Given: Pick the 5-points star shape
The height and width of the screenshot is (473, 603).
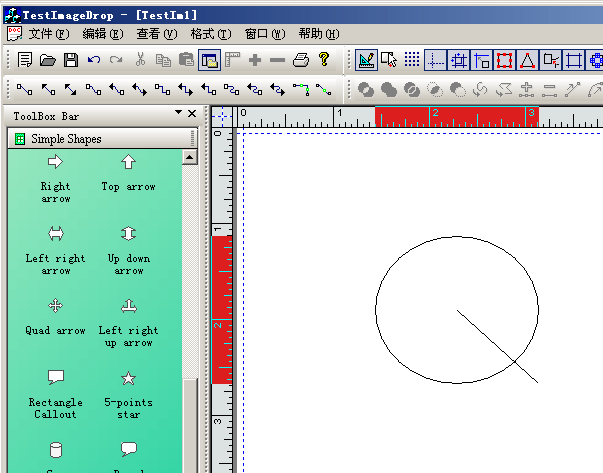Looking at the screenshot, I should (128, 378).
